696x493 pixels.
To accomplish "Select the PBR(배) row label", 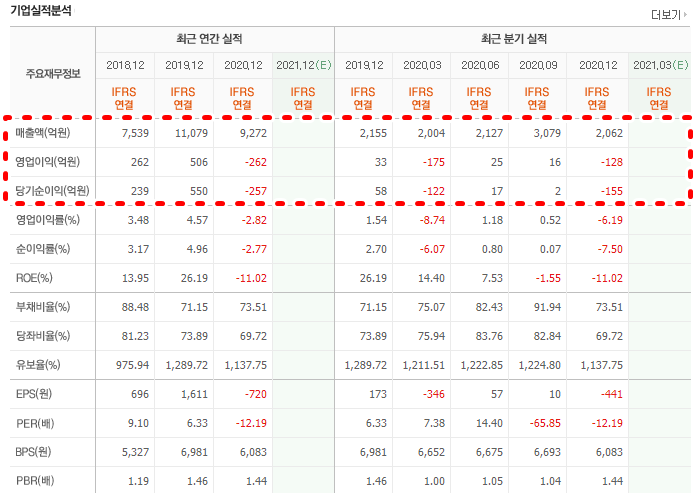I will [x=35, y=481].
